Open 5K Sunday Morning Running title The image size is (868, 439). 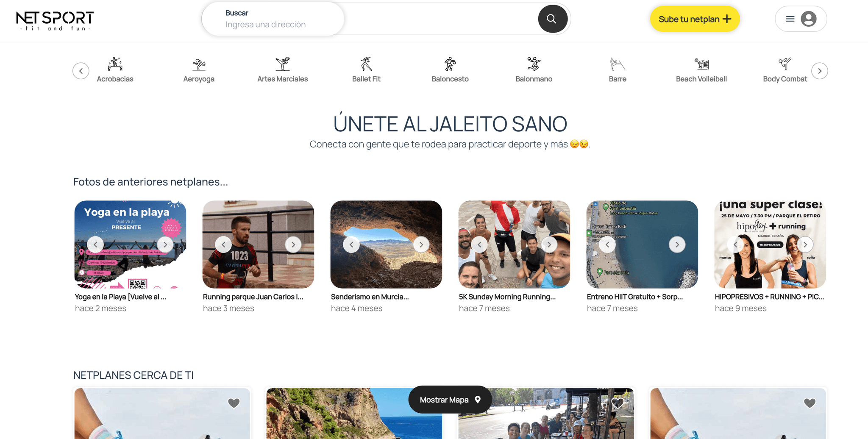click(507, 297)
